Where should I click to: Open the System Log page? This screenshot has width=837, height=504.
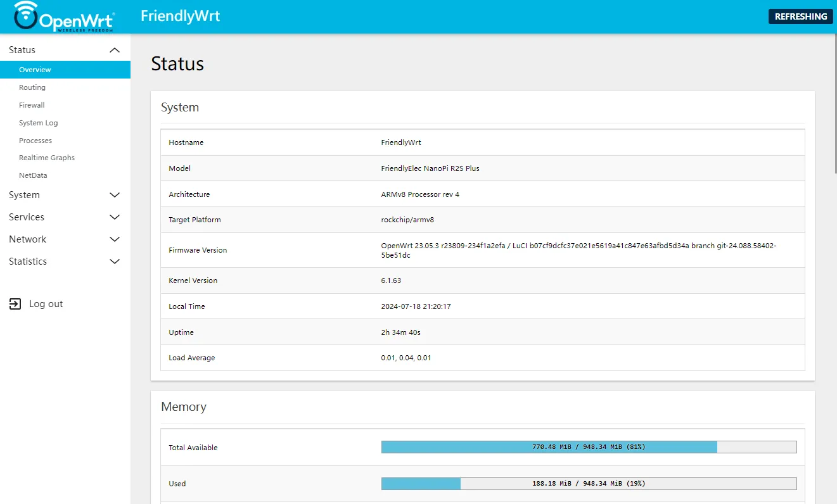[x=38, y=123]
